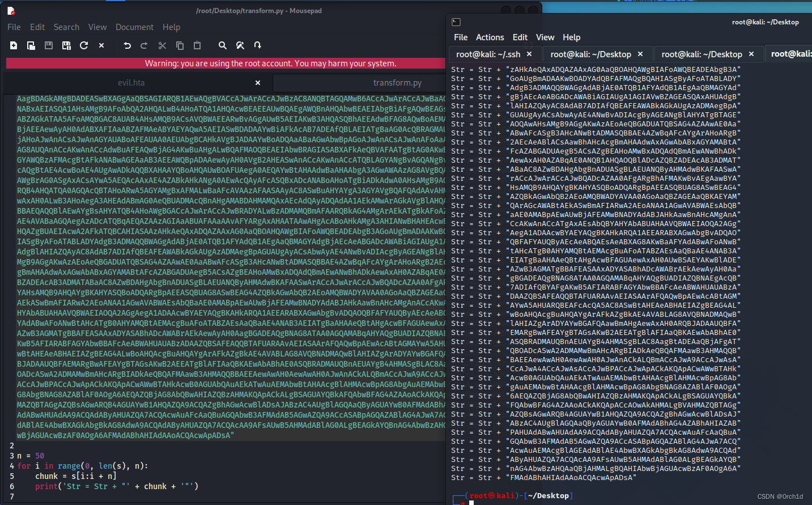The width and height of the screenshot is (812, 505).
Task: Open the Mousepad Help menu
Action: pos(172,27)
